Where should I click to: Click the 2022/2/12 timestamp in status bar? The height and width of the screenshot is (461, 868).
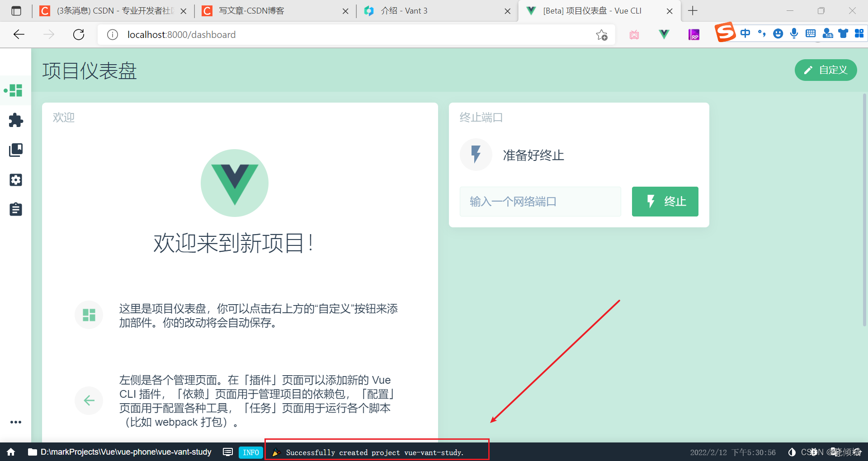tap(732, 452)
